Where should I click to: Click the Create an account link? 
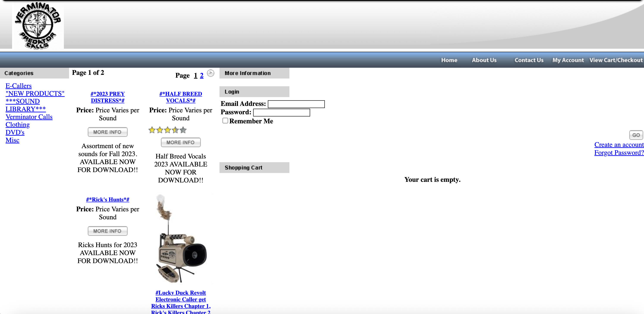click(x=619, y=145)
